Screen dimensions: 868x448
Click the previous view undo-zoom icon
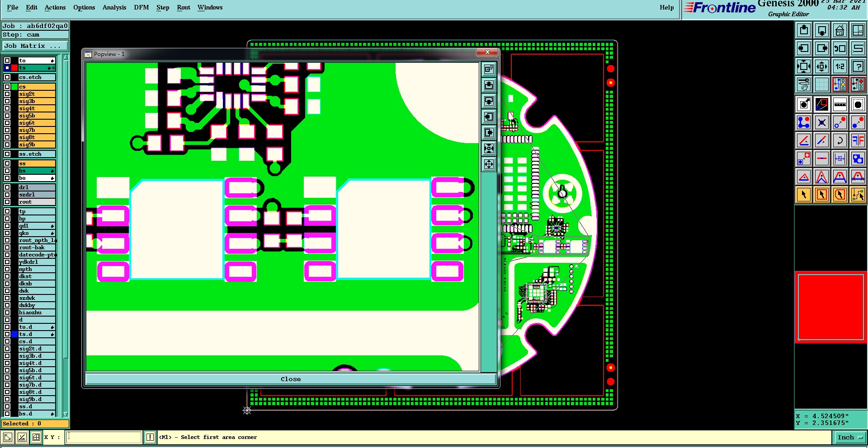pyautogui.click(x=840, y=48)
